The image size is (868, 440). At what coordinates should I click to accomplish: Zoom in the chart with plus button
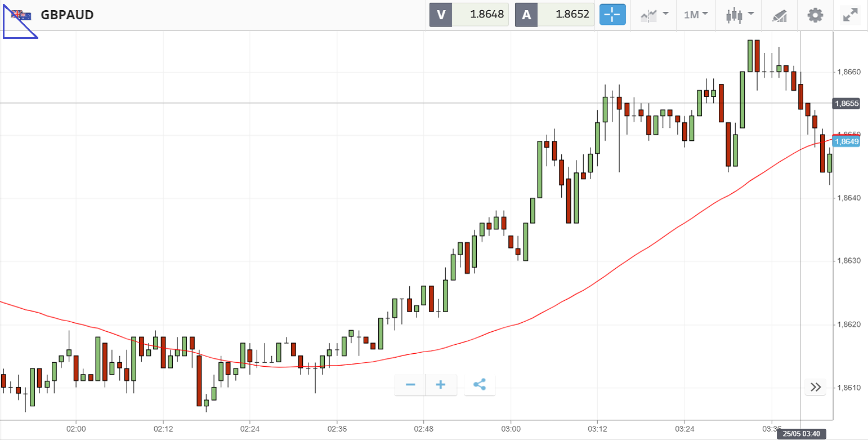(441, 385)
